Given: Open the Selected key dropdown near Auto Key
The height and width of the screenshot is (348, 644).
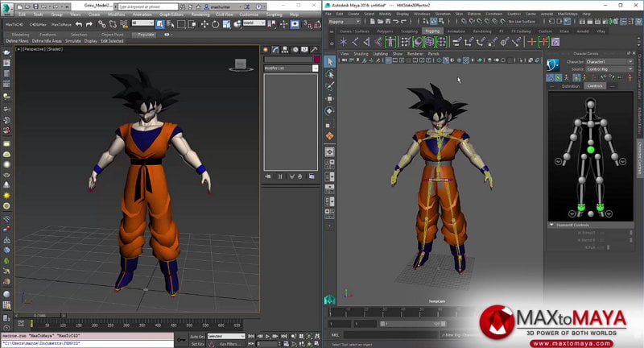Looking at the screenshot, I should (x=226, y=337).
